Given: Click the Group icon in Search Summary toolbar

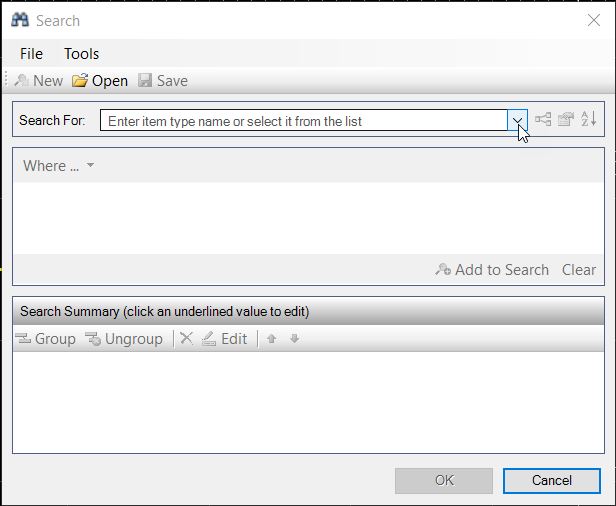Looking at the screenshot, I should [23, 338].
